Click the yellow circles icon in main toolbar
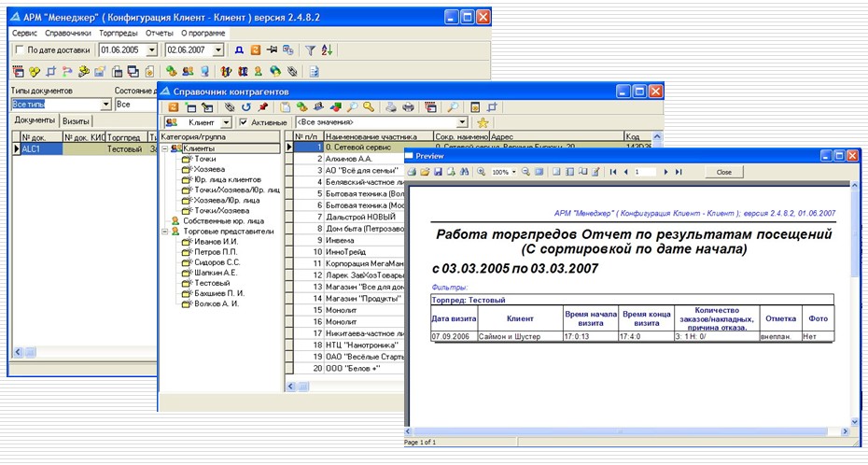Screen dimensions: 868x465 coord(35,72)
